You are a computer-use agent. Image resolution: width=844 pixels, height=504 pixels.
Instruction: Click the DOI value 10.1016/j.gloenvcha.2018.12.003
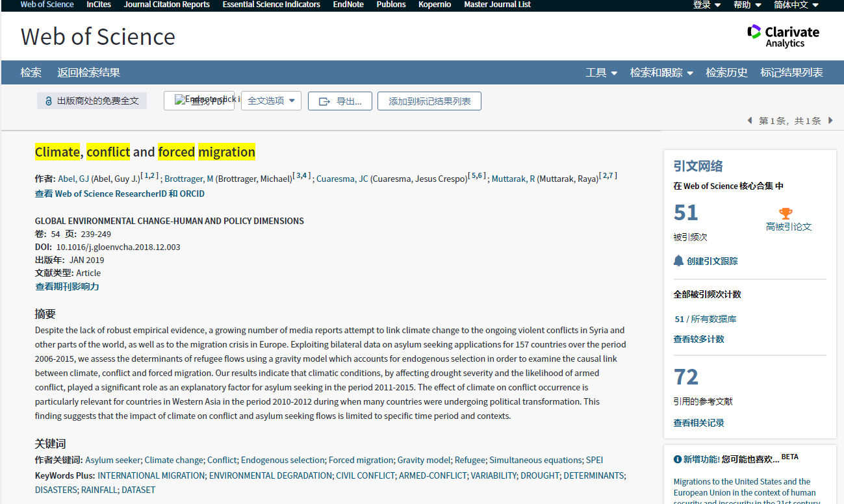(x=118, y=247)
